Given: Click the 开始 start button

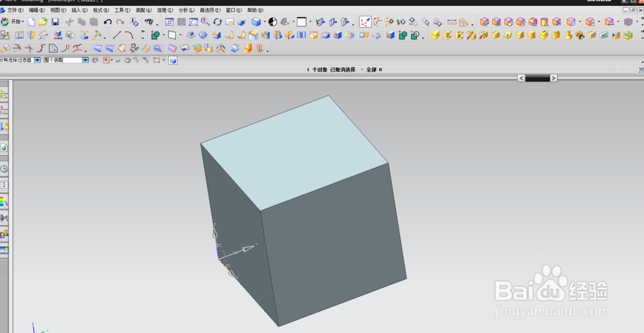Looking at the screenshot, I should coord(12,22).
